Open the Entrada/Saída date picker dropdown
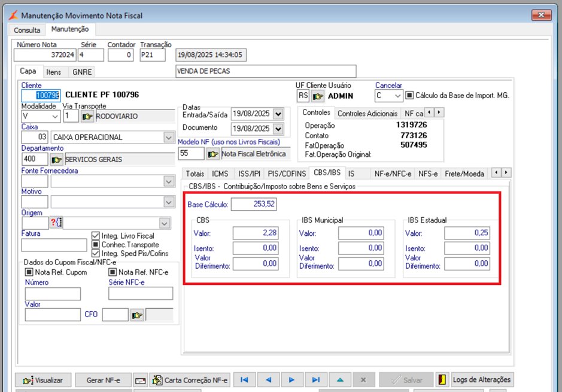Screen dimensions: 562x392 click(x=278, y=113)
